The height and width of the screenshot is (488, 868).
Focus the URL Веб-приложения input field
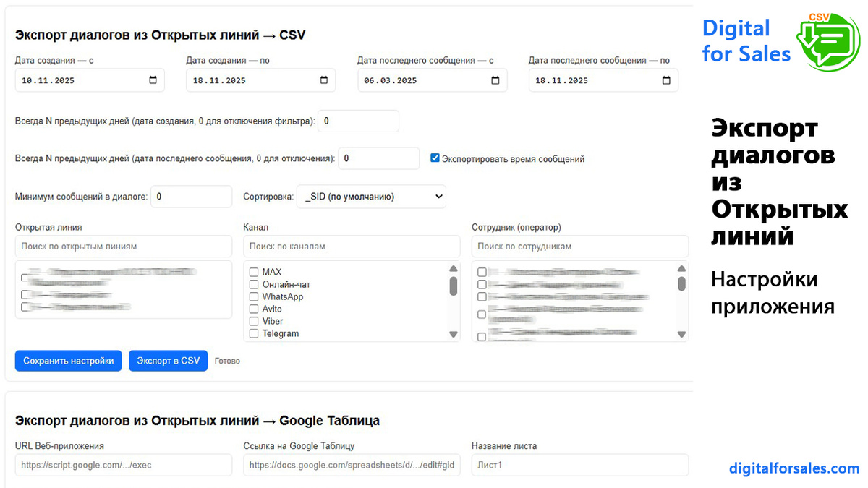coord(124,465)
